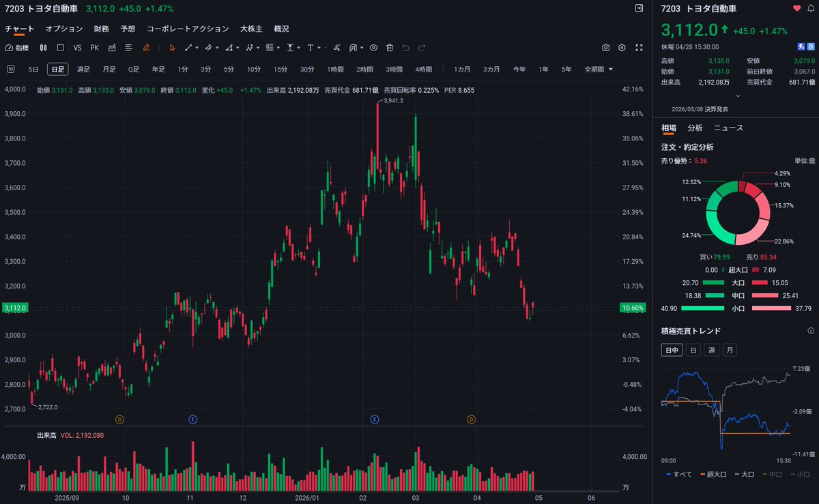Toggle 超大口 series in trend legend
This screenshot has height=504, width=819.
point(712,474)
